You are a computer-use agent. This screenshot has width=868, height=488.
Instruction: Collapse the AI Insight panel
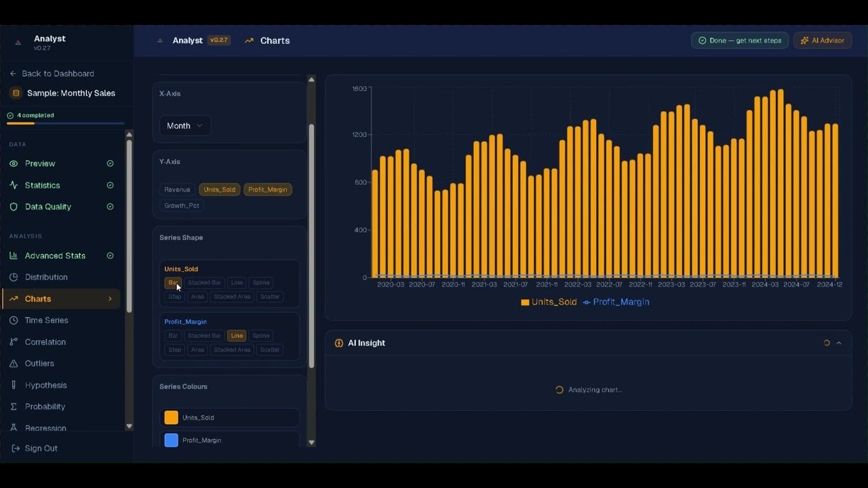839,343
